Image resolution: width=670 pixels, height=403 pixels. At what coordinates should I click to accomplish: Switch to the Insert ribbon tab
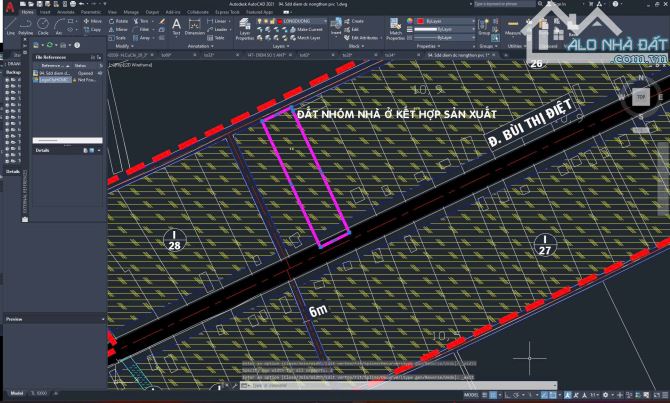[x=46, y=11]
